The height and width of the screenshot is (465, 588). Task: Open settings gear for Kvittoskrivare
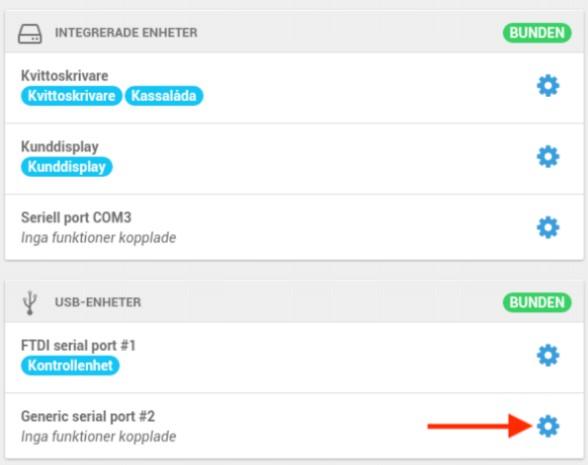pos(548,86)
